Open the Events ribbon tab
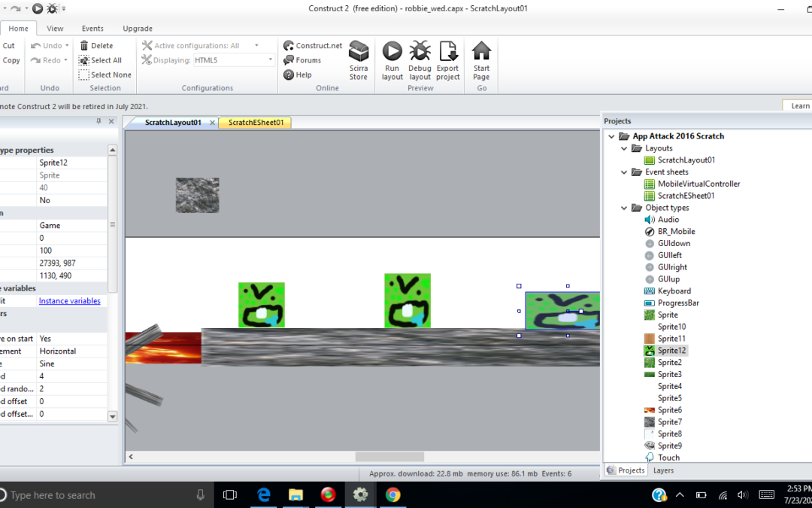The width and height of the screenshot is (812, 508). (x=92, y=29)
